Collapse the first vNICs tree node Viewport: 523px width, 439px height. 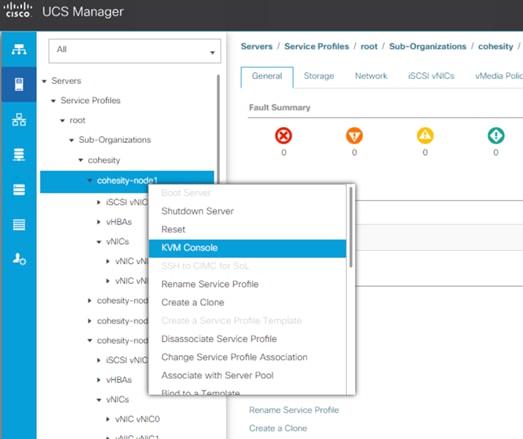pos(99,242)
